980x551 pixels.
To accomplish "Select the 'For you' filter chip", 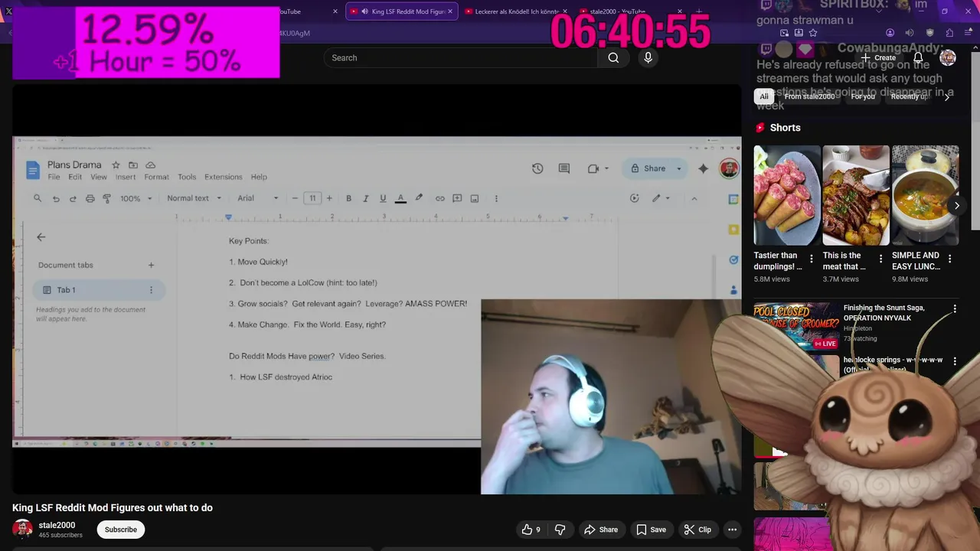I will tap(863, 96).
